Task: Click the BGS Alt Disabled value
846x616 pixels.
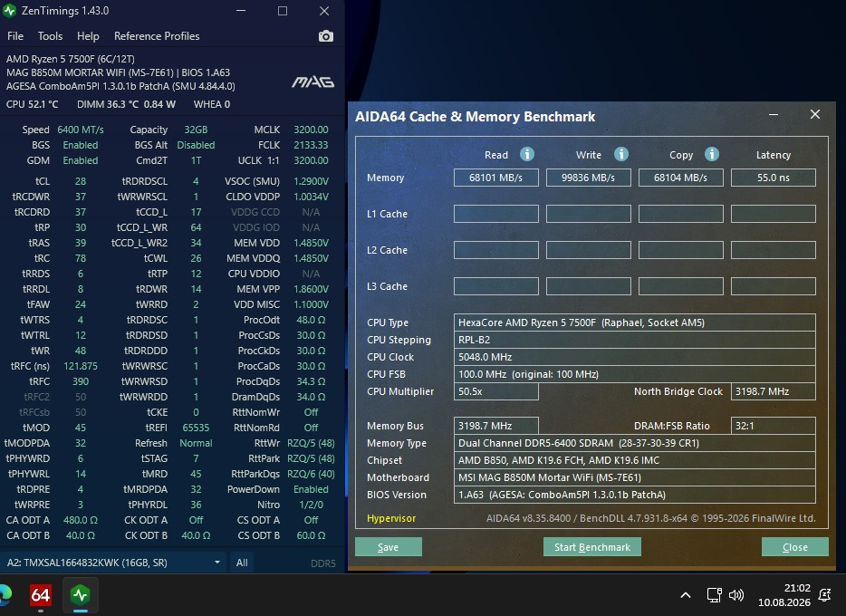Action: point(196,145)
